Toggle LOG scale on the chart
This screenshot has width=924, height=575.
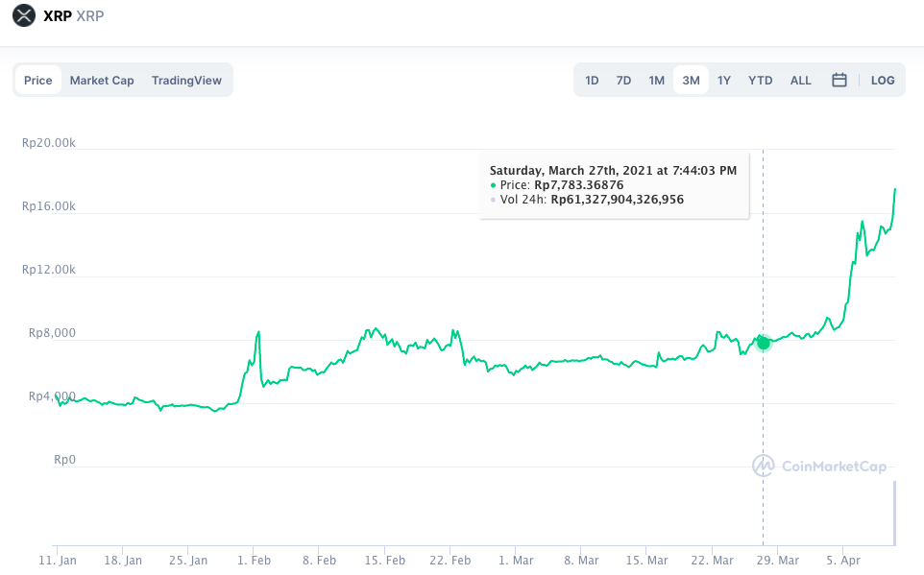pos(883,81)
